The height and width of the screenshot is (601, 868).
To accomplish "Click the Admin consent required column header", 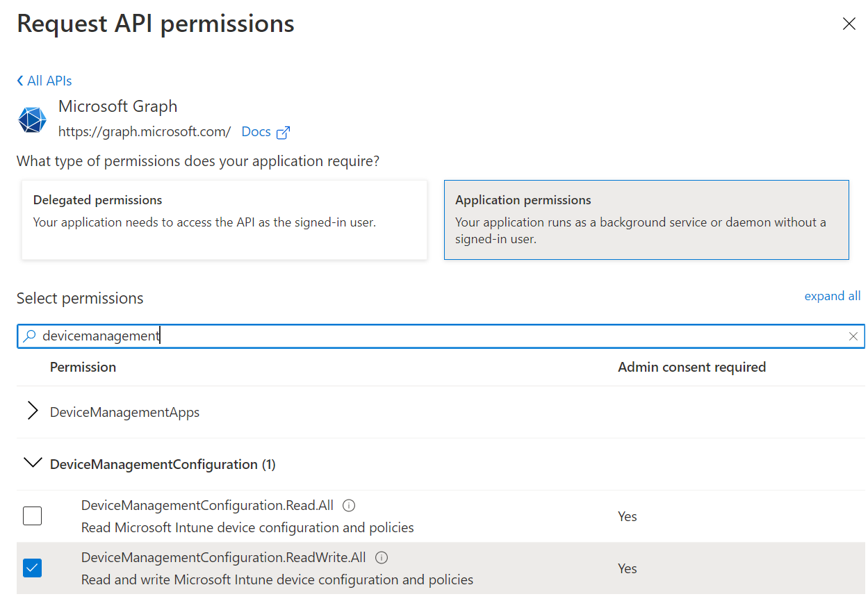I will [x=691, y=367].
